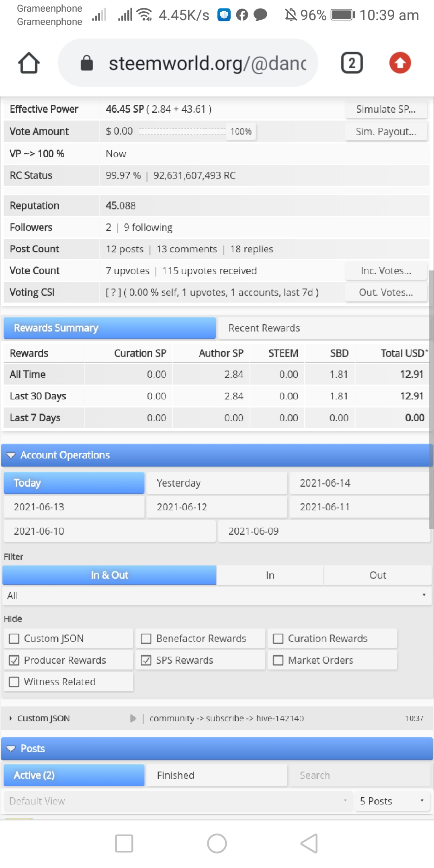This screenshot has width=434, height=868.
Task: Click the 100% vote weight handle
Action: 241,131
